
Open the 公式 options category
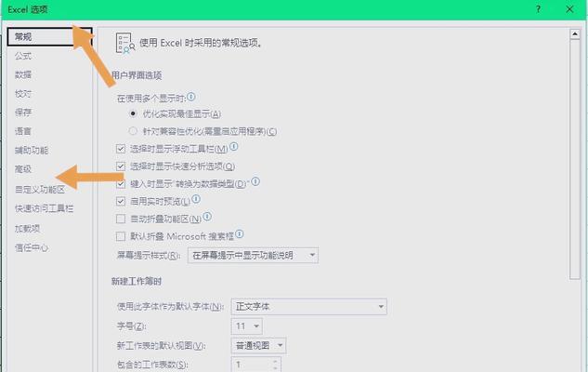[x=23, y=56]
